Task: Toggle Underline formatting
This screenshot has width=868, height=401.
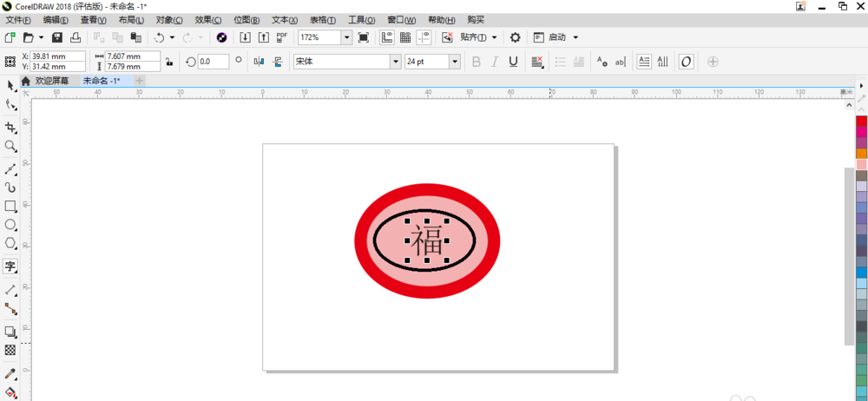Action: click(513, 62)
